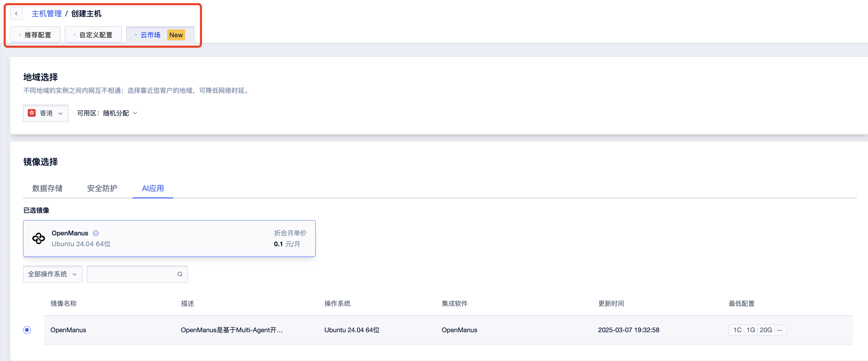
Task: Click the New badge on 云市场
Action: pyautogui.click(x=176, y=35)
